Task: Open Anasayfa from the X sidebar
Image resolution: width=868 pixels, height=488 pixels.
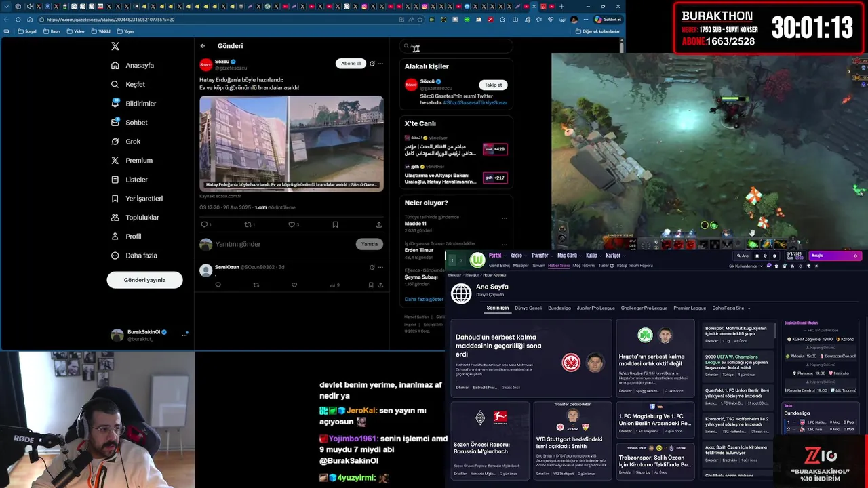Action: [x=133, y=66]
